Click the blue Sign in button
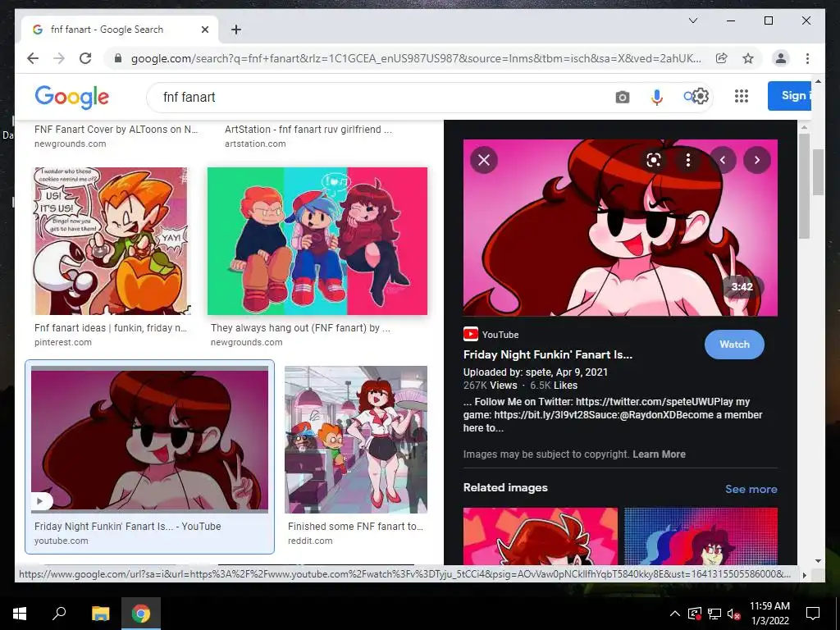This screenshot has height=630, width=840. 790,96
